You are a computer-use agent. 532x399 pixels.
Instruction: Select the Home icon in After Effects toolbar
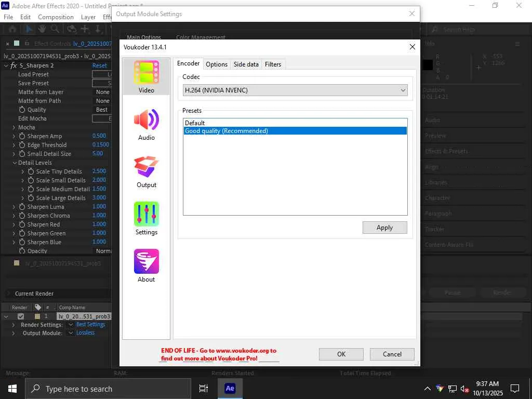[x=12, y=29]
